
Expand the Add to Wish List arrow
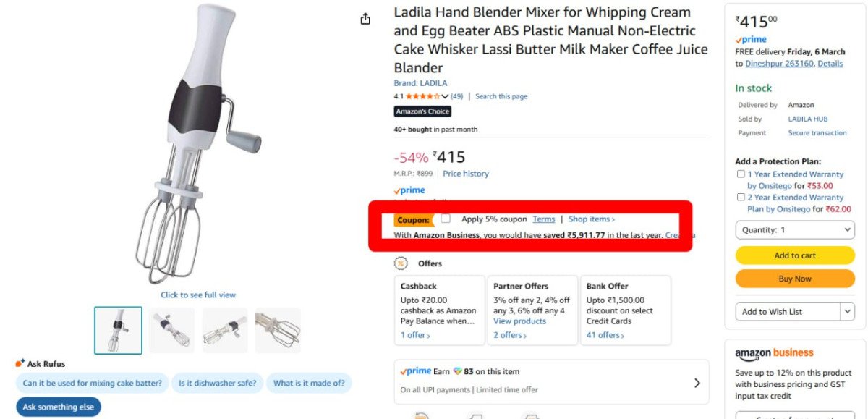tap(847, 311)
